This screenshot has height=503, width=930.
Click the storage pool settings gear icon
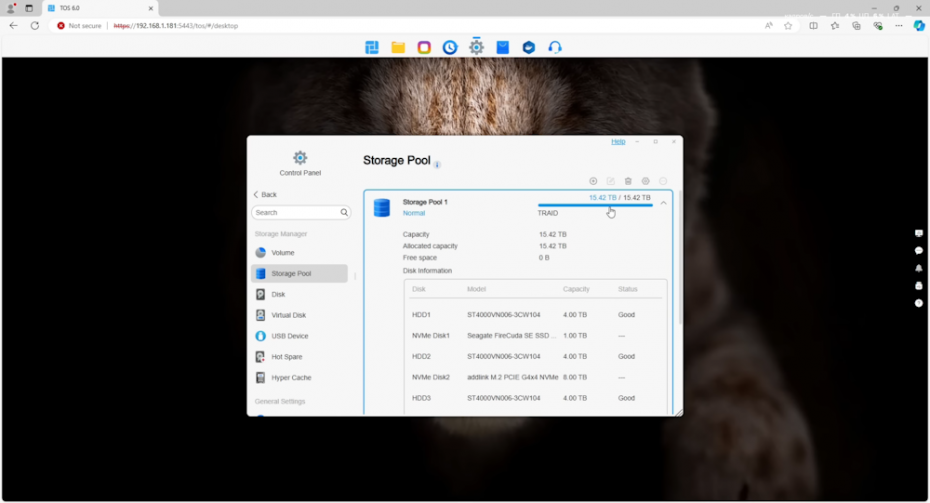645,181
